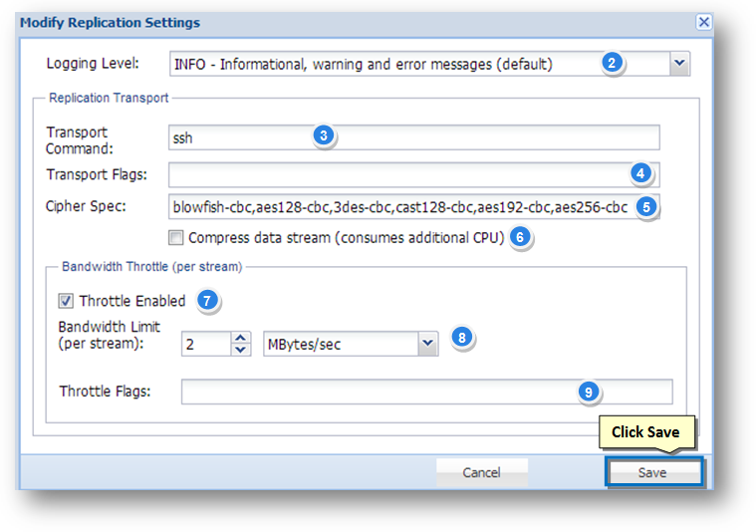756x532 pixels.
Task: Click callout marker number 8
Action: click(461, 338)
